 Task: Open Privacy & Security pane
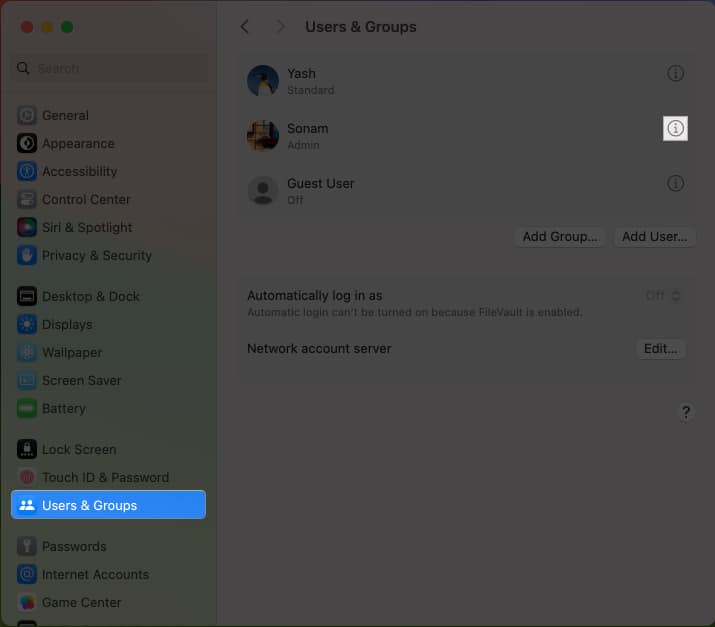pos(108,255)
